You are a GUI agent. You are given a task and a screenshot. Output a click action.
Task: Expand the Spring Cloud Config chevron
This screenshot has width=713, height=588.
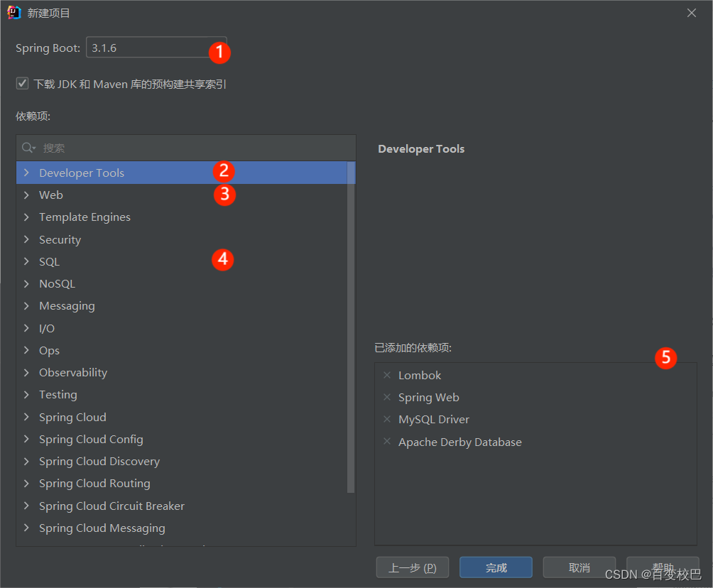pyautogui.click(x=26, y=439)
